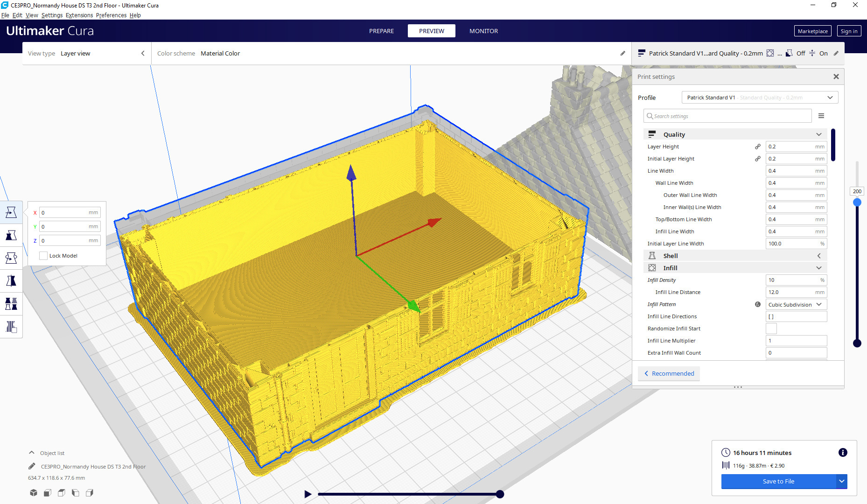Play the layer simulation
Image resolution: width=867 pixels, height=504 pixels.
308,494
